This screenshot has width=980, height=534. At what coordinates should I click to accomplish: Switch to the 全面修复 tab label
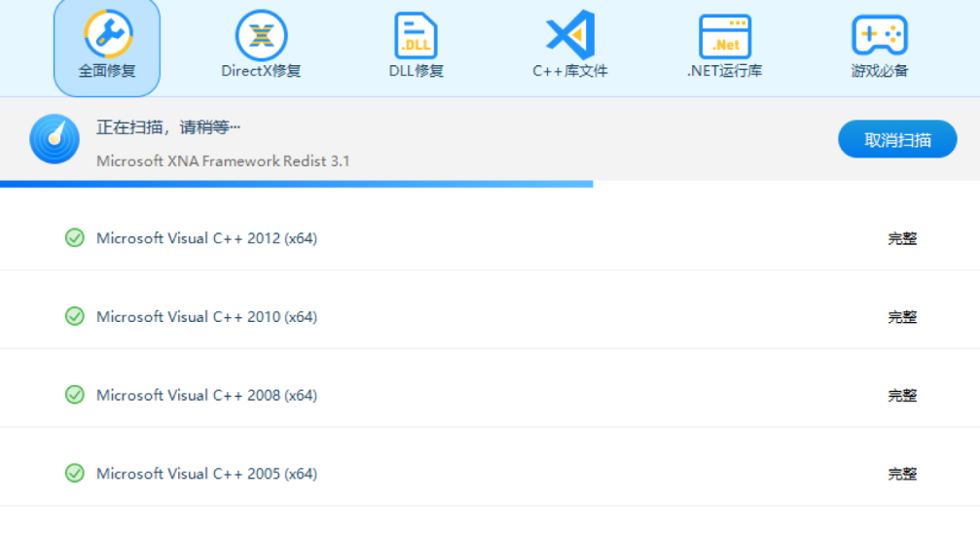tap(107, 71)
